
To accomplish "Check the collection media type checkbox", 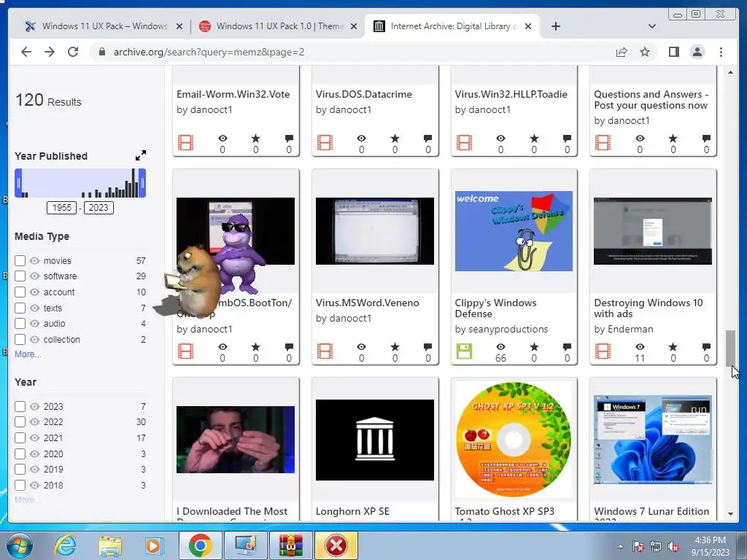I will point(20,340).
